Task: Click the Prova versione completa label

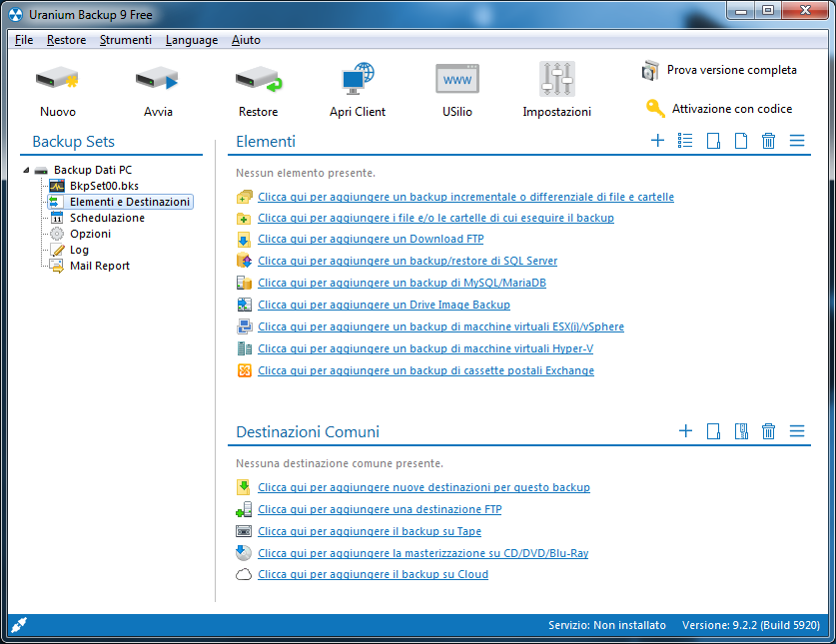Action: click(x=731, y=70)
